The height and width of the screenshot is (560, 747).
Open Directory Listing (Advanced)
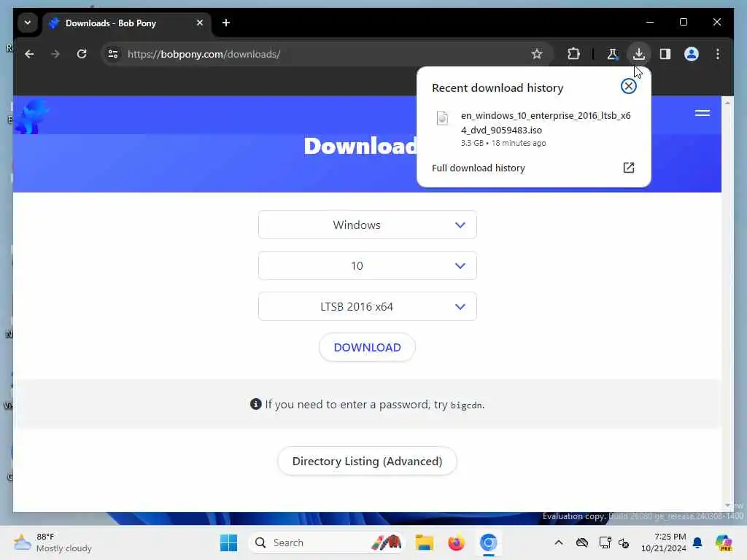(368, 461)
